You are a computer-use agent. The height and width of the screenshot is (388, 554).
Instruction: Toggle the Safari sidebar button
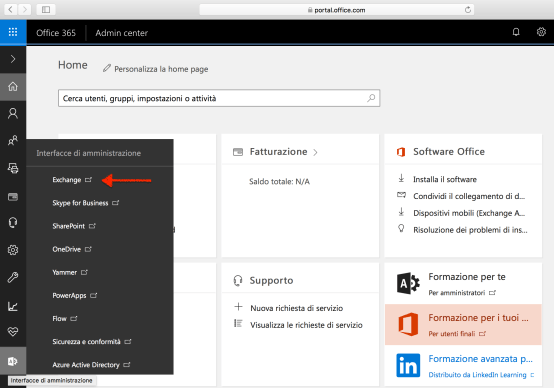tap(46, 10)
